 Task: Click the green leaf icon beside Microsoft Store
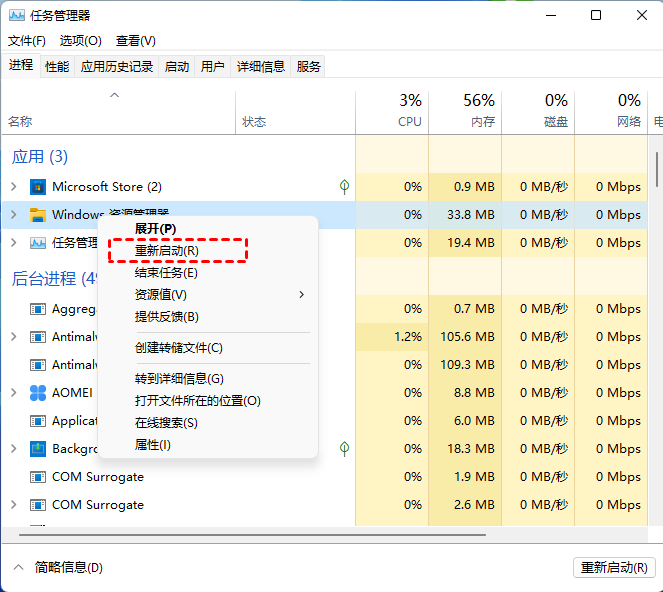click(x=344, y=187)
